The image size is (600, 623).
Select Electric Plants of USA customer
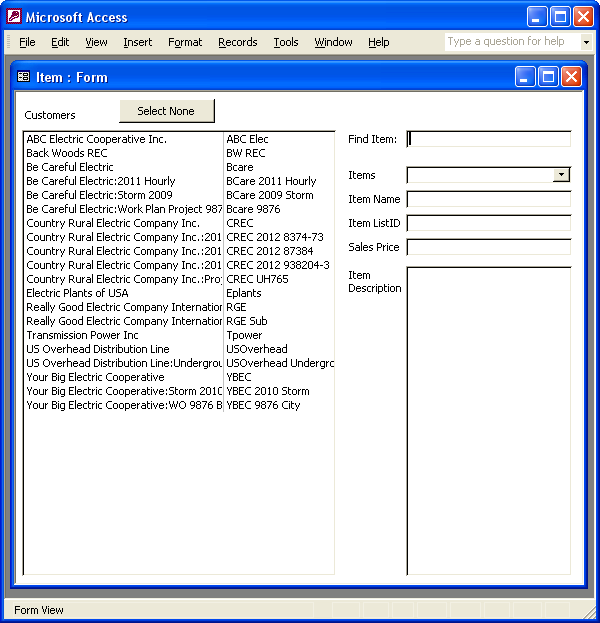pyautogui.click(x=179, y=293)
